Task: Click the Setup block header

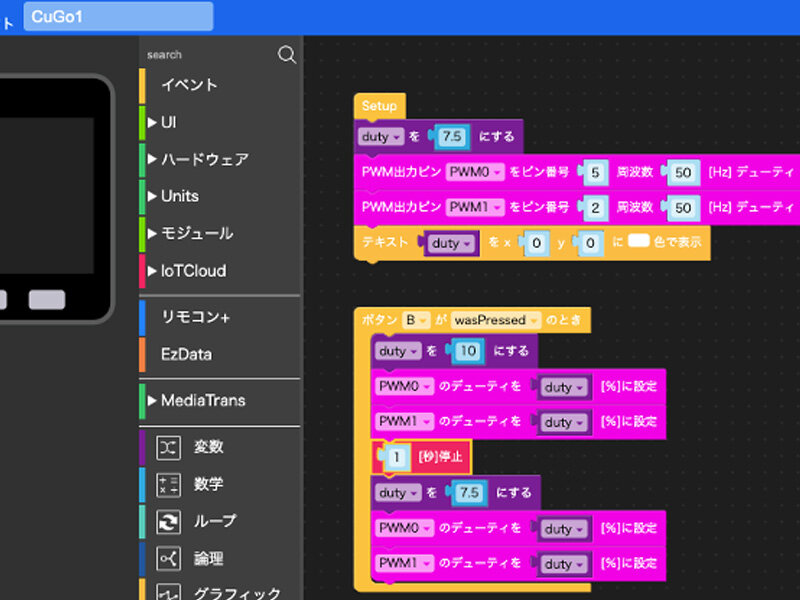Action: click(x=379, y=106)
